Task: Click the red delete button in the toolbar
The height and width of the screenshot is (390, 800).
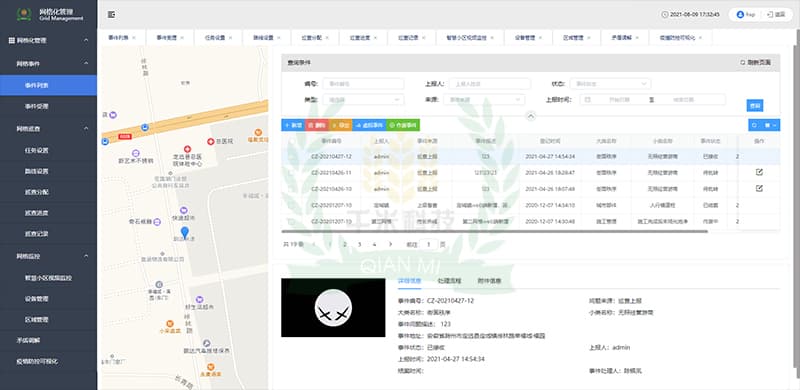Action: [x=317, y=125]
